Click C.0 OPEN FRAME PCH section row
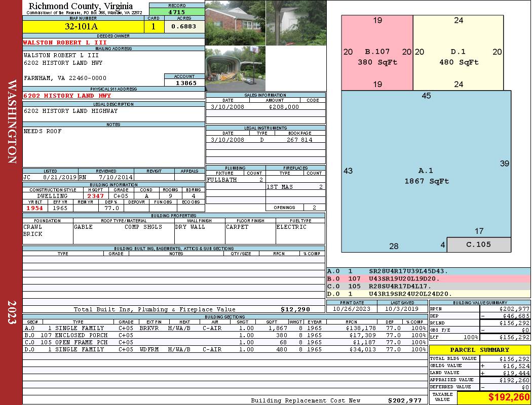 [224, 342]
